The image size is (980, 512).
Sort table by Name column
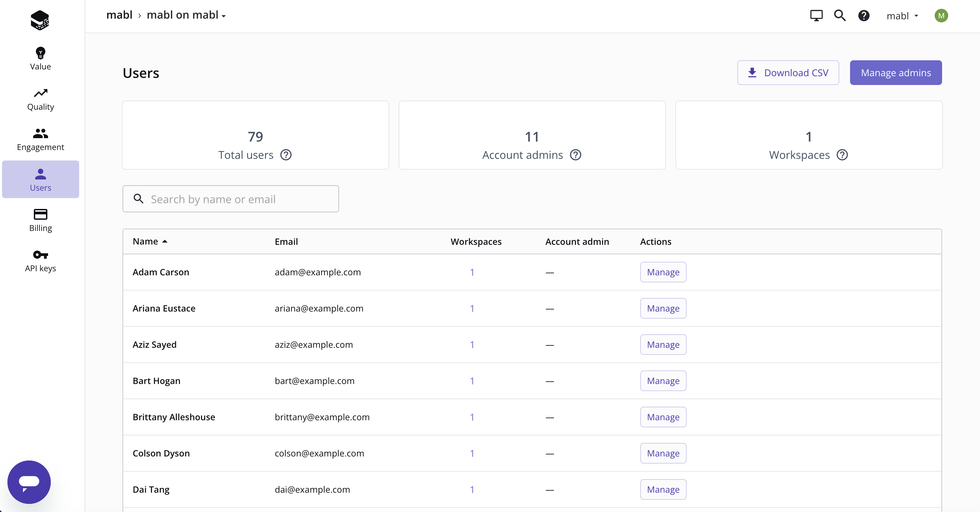coord(150,241)
